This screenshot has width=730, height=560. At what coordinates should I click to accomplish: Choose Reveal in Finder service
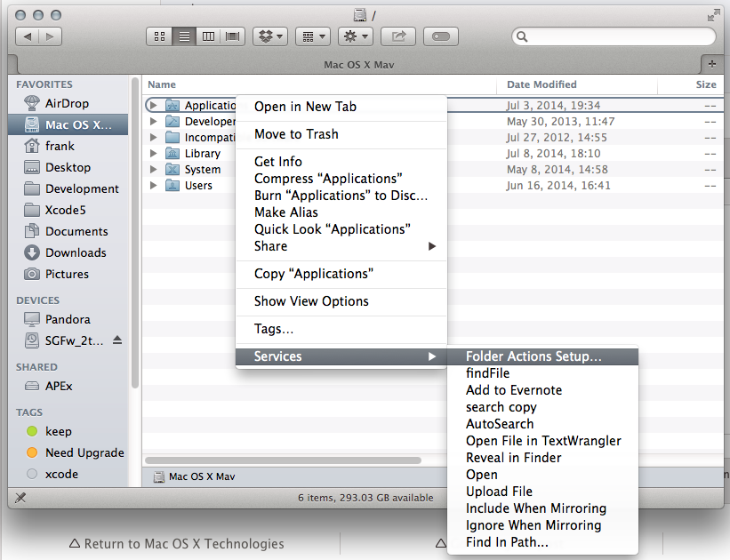542,458
